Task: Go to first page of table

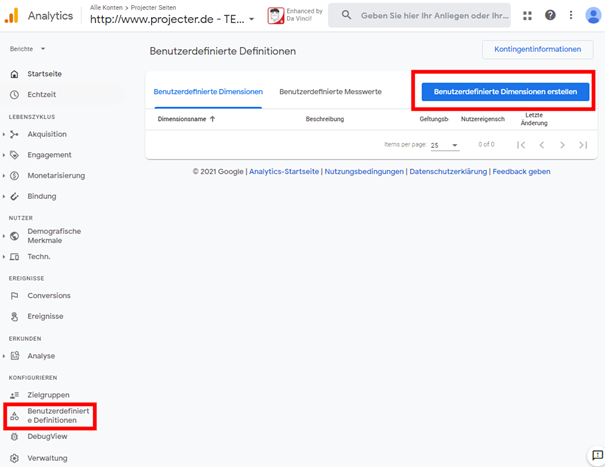Action: [521, 145]
